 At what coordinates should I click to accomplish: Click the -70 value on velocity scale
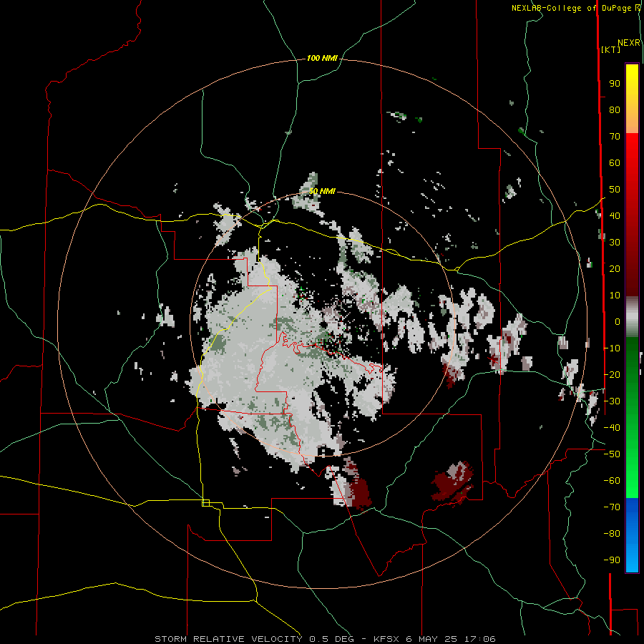612,507
